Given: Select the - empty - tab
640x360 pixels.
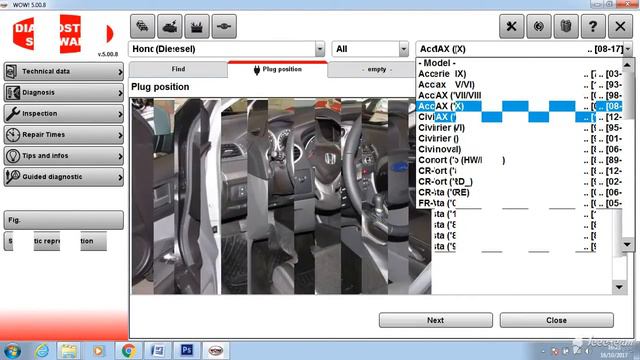Looking at the screenshot, I should pos(376,69).
